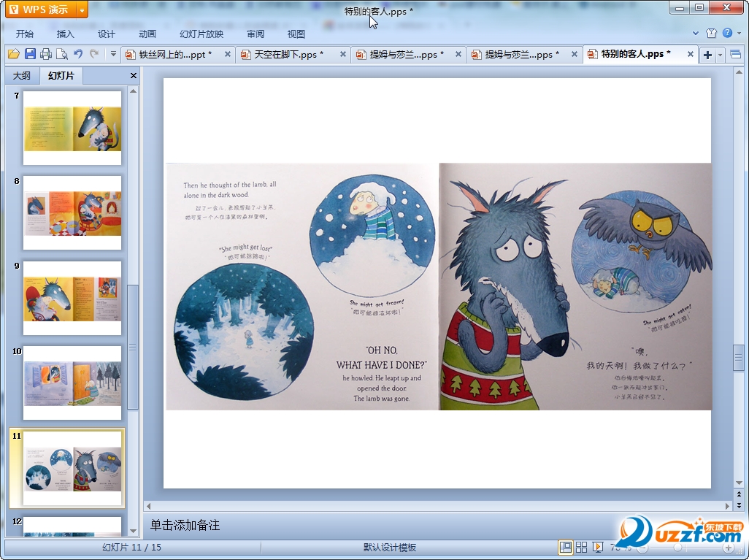Select slide 7 thumbnail
Viewport: 749px width, 560px height.
[x=72, y=128]
